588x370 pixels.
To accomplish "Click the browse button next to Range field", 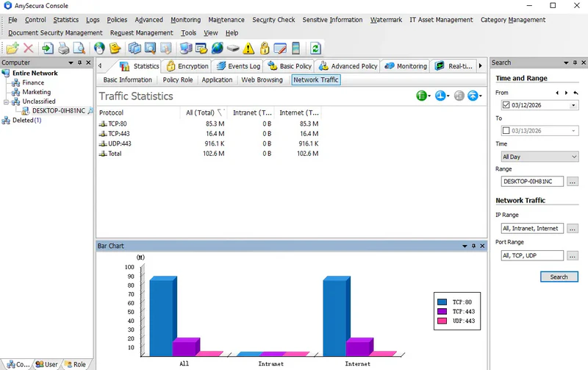I will click(x=573, y=182).
